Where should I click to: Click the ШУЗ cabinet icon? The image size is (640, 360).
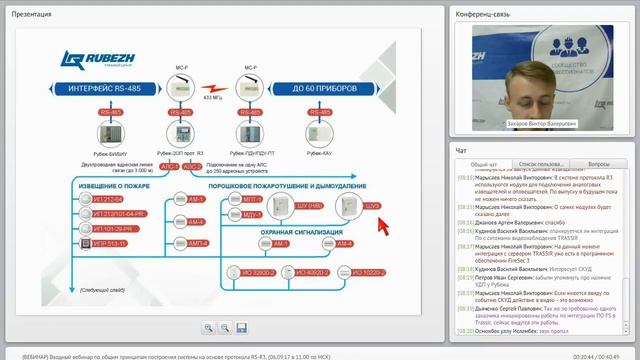tap(349, 206)
